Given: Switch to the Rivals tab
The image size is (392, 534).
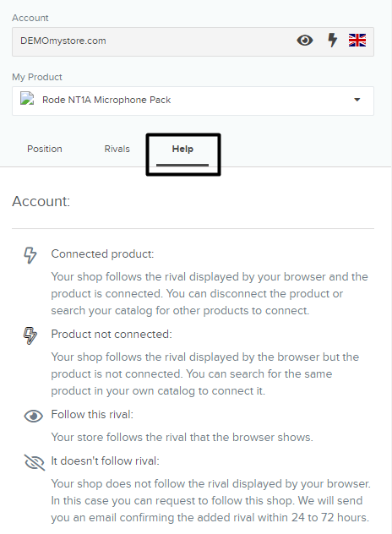Looking at the screenshot, I should (x=117, y=150).
